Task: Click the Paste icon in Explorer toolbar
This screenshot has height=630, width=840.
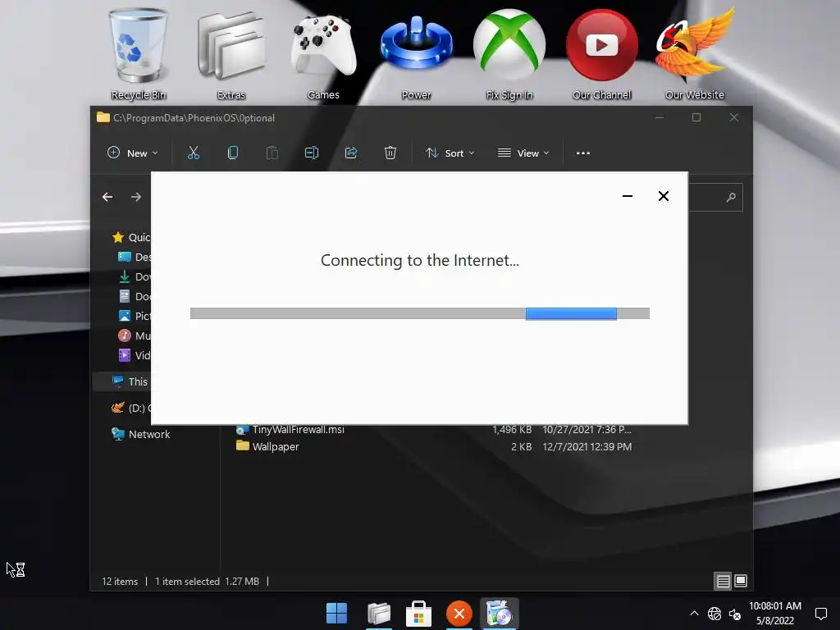Action: pyautogui.click(x=272, y=153)
